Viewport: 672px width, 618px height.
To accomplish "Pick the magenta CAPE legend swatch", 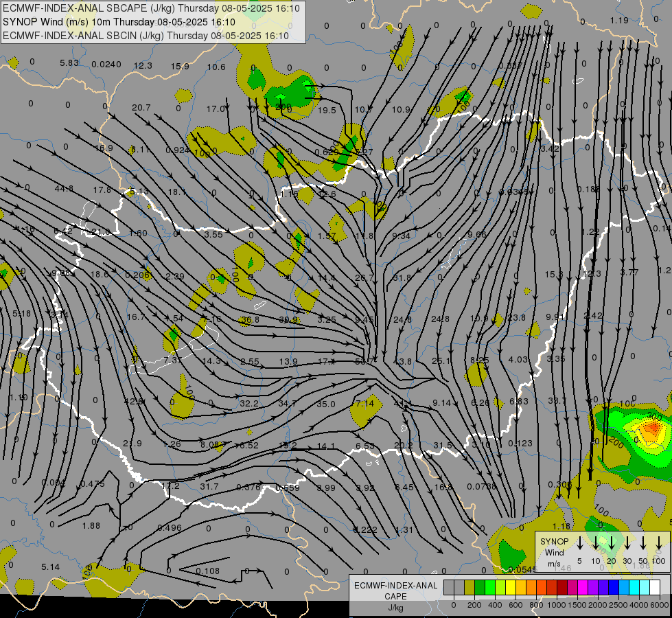I will coord(583,587).
